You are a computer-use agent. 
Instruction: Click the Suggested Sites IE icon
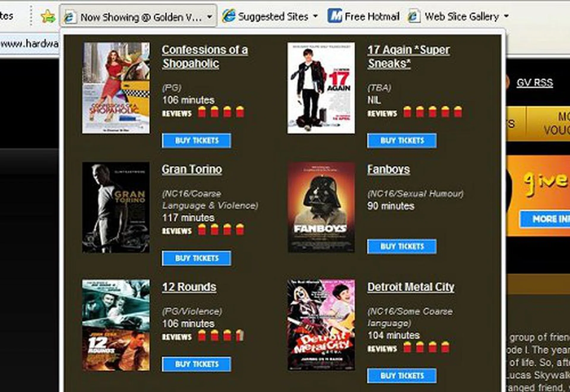229,16
